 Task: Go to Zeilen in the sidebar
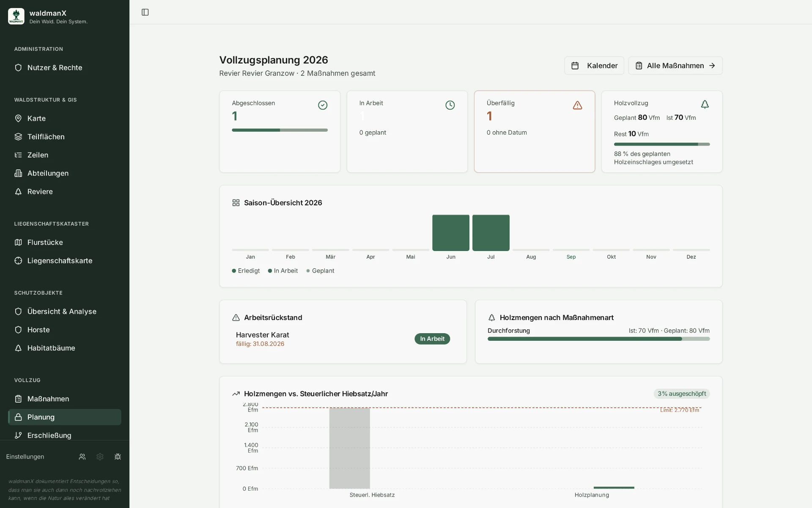[x=65, y=155]
